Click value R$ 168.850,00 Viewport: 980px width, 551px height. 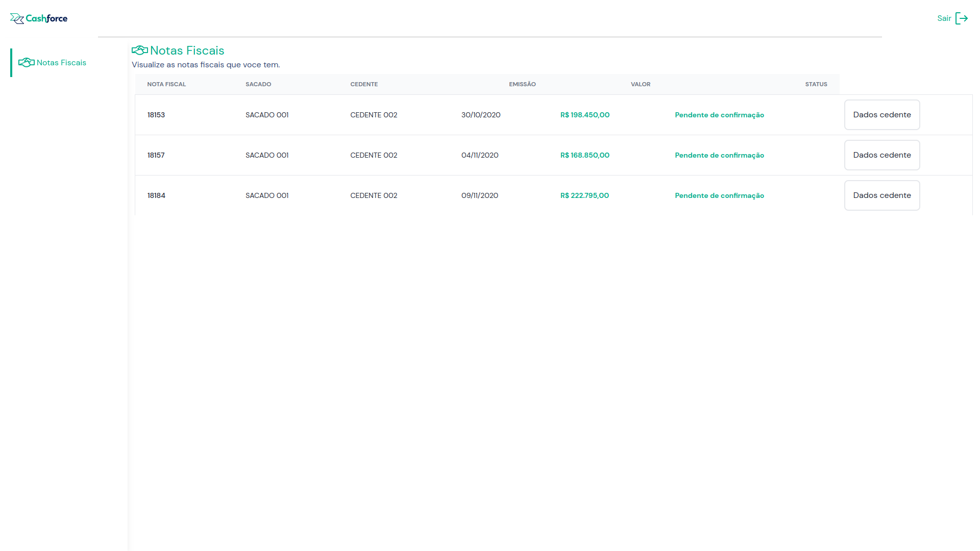pos(584,155)
